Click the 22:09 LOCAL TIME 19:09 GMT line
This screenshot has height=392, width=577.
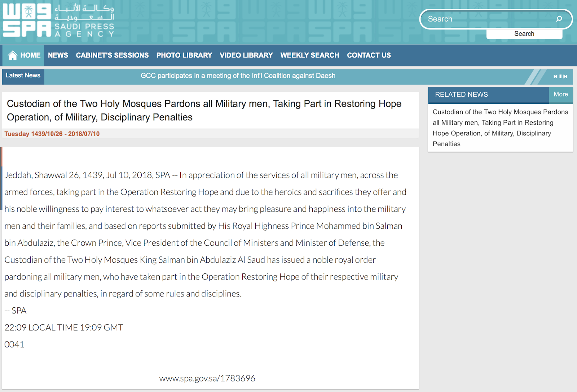(x=64, y=328)
